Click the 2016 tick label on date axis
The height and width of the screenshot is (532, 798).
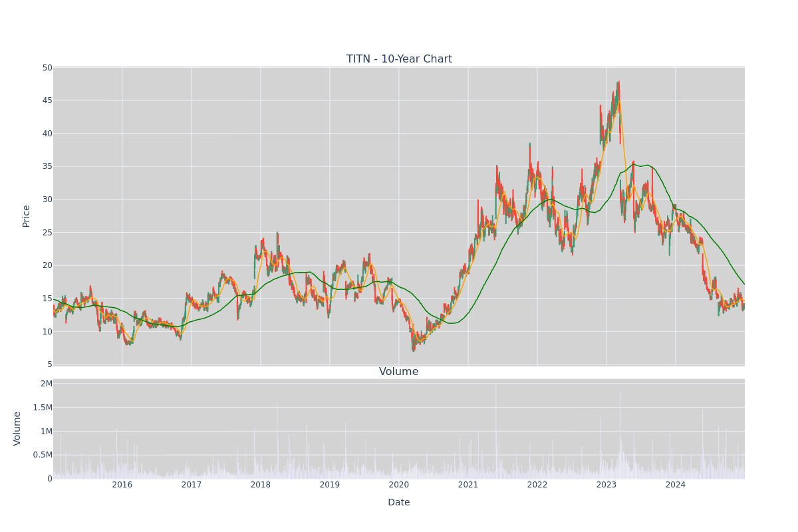pyautogui.click(x=122, y=485)
